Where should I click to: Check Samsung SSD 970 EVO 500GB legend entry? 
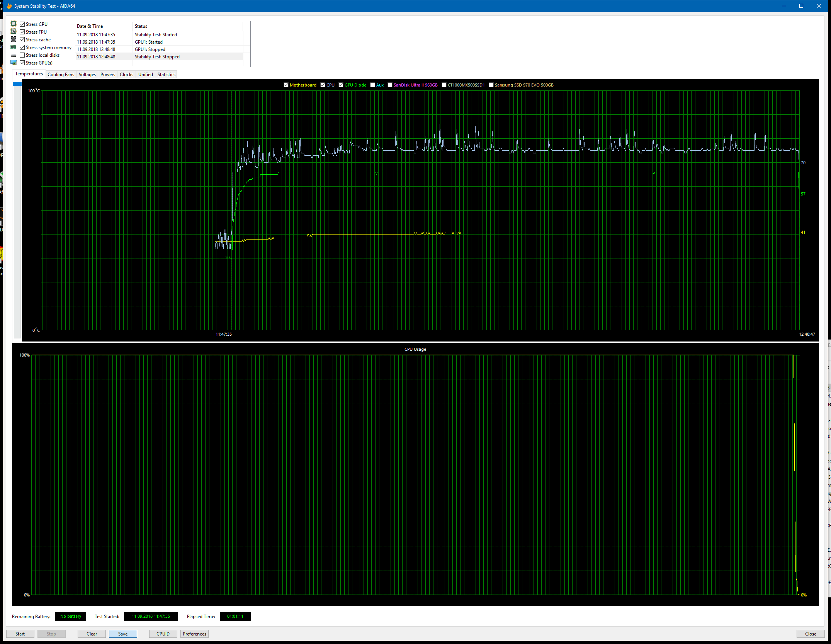[x=491, y=85]
